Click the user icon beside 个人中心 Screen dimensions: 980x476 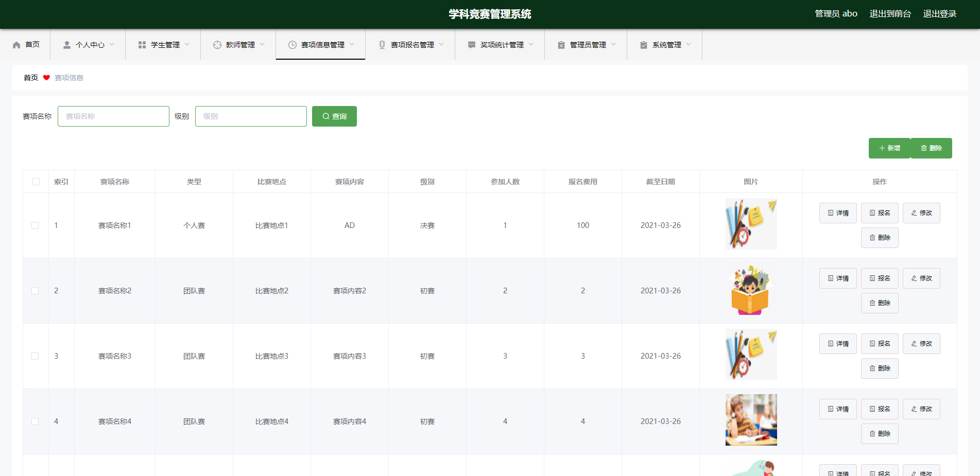(67, 45)
